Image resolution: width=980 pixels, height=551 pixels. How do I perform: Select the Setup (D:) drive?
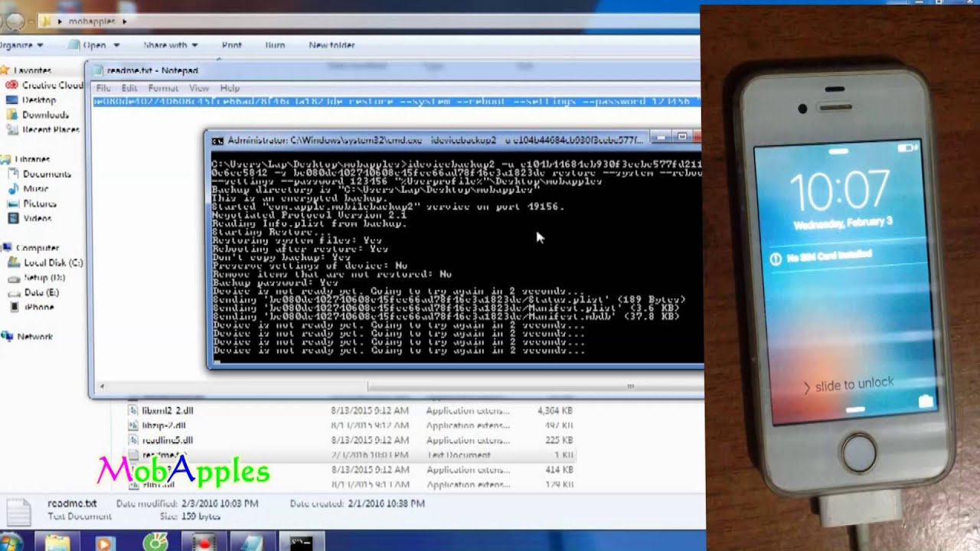pos(44,278)
